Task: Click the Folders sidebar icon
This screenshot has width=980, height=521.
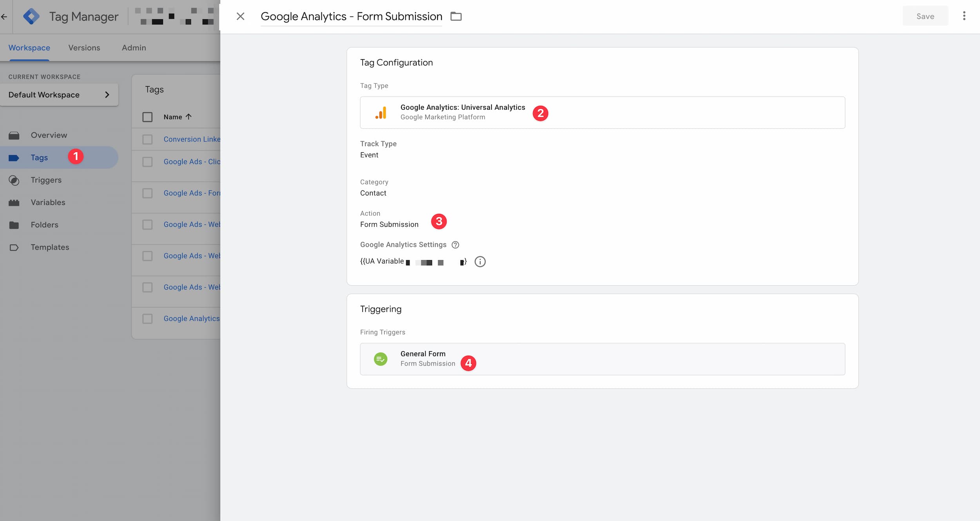Action: point(14,225)
